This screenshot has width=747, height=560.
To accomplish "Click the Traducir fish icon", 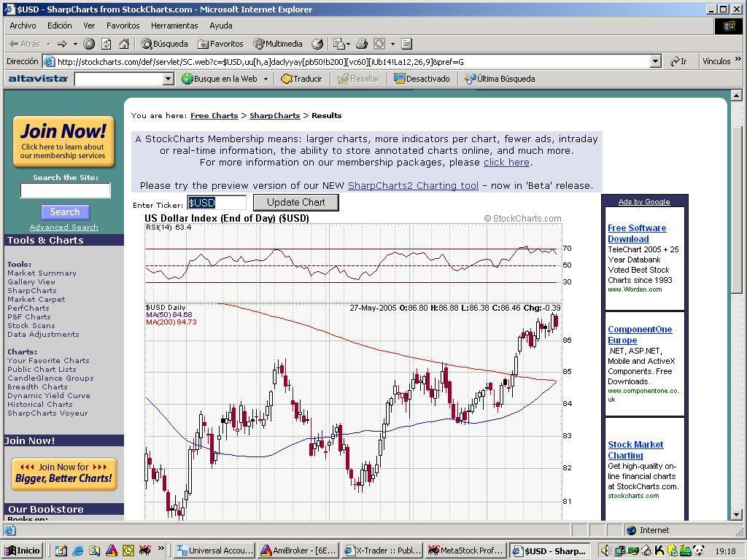I will coord(286,79).
